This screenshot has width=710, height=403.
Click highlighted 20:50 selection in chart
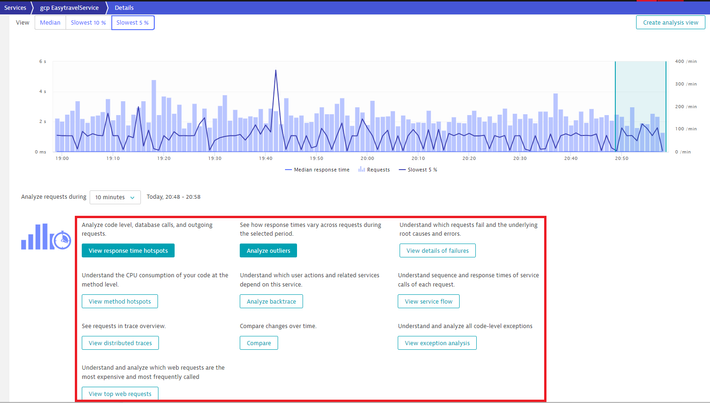coord(640,105)
